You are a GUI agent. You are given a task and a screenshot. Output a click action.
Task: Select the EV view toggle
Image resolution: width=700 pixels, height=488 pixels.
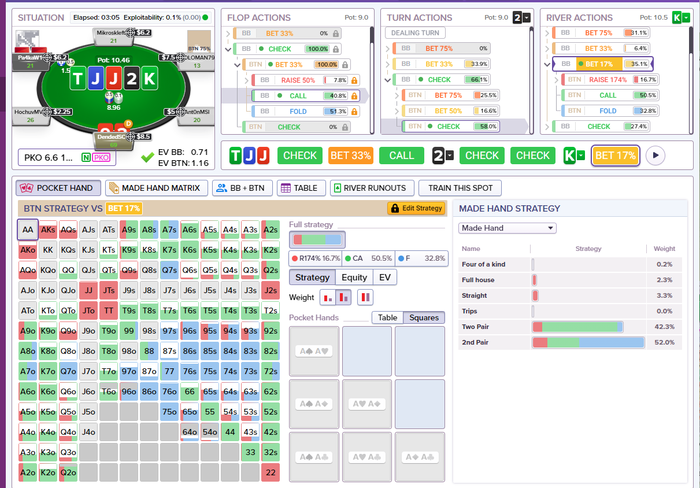385,277
